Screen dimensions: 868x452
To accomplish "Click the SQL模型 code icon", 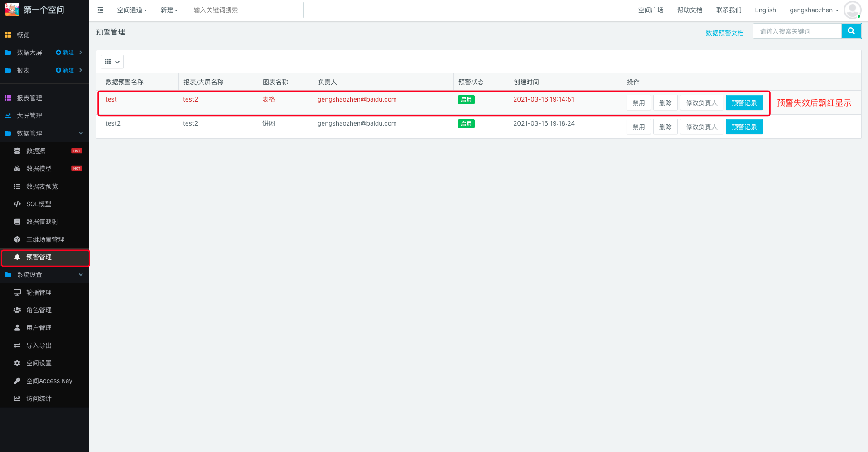I will (17, 204).
